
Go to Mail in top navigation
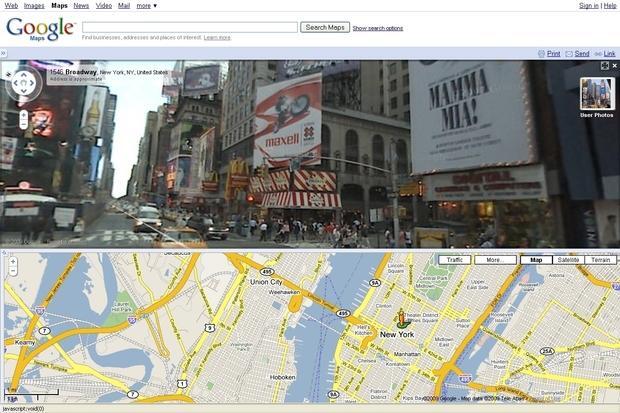(124, 6)
